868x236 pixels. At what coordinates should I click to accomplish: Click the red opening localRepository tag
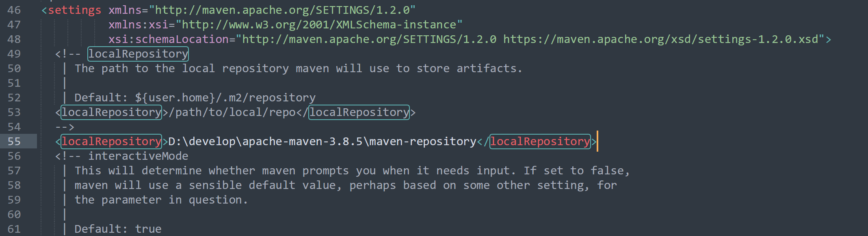coord(111,142)
